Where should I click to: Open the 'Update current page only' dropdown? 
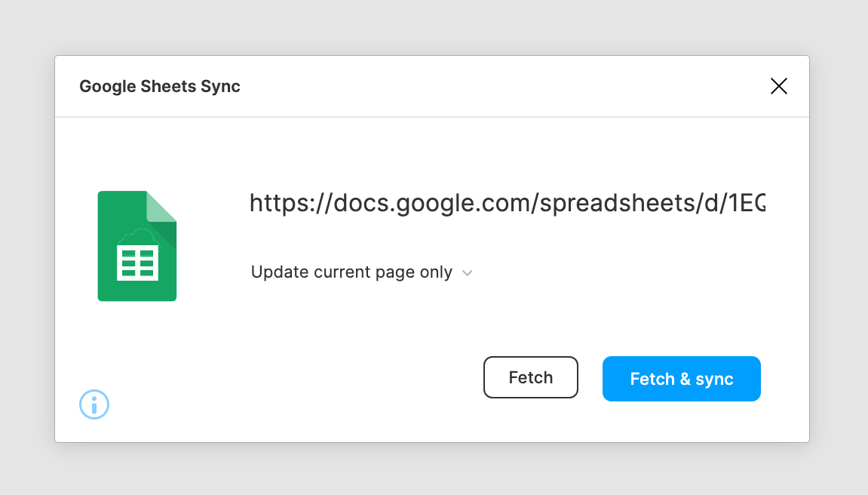(361, 272)
